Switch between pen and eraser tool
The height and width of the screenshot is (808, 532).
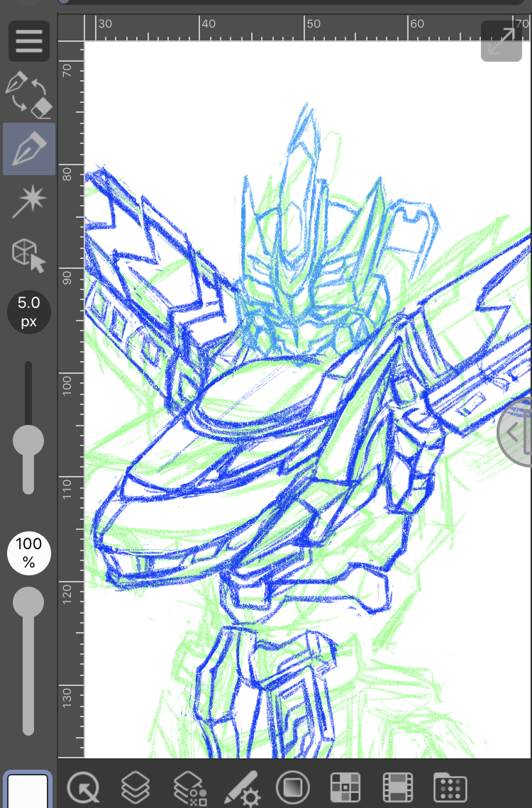click(x=29, y=95)
